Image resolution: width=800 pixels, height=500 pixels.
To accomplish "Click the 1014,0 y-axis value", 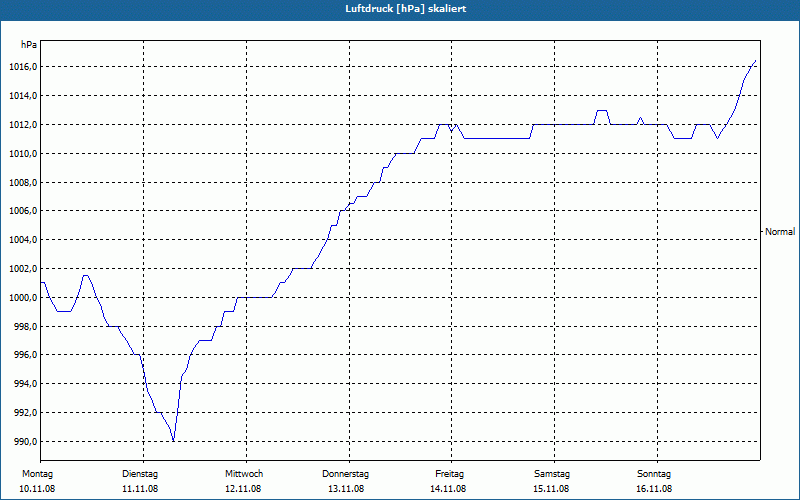I will 23,96.
